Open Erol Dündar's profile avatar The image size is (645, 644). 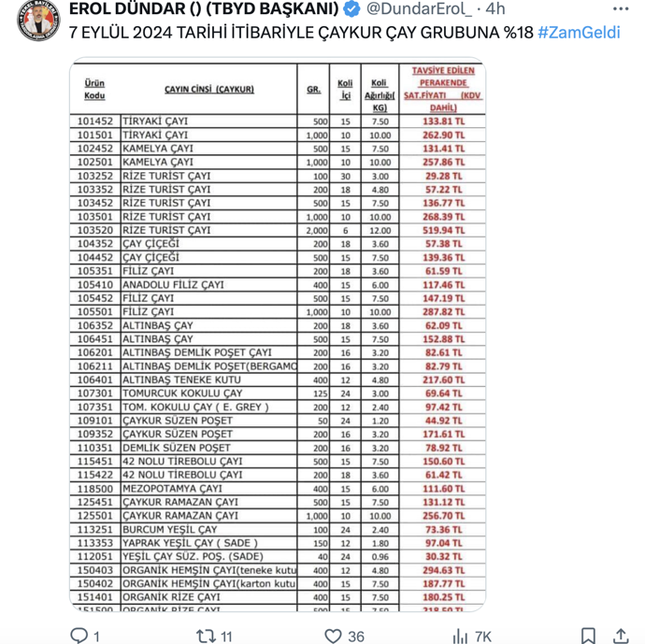point(38,21)
